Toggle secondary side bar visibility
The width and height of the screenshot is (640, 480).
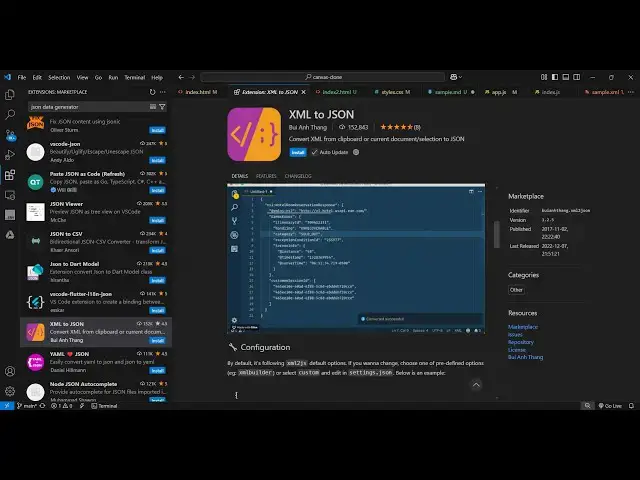576,77
